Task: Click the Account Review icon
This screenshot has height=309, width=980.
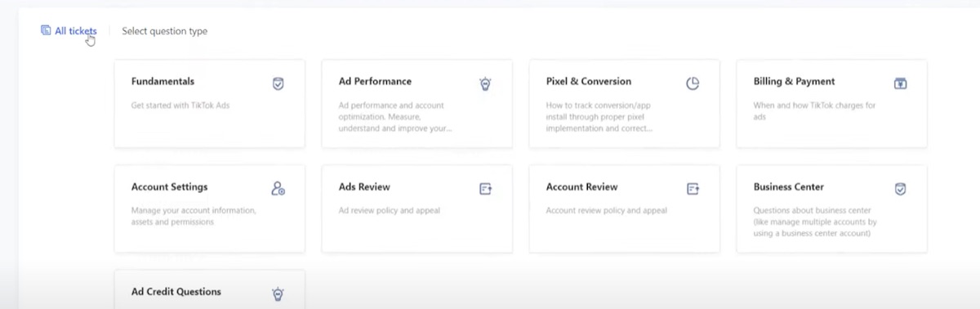Action: (693, 189)
